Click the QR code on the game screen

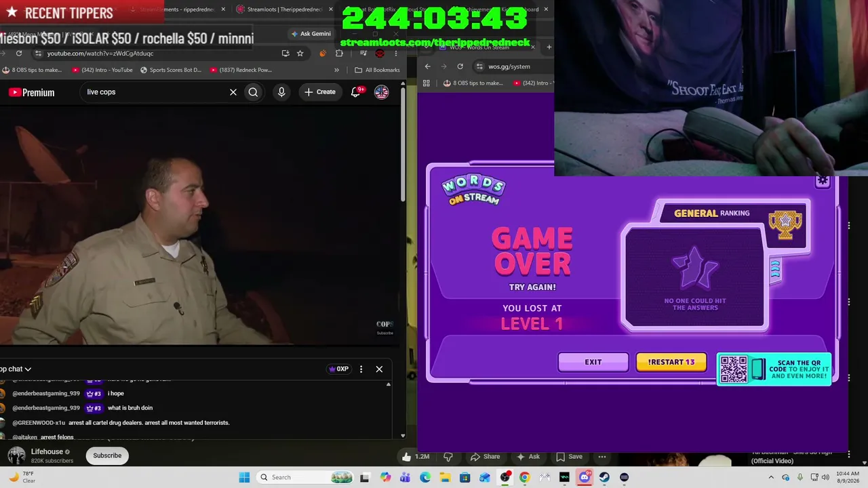coord(733,369)
